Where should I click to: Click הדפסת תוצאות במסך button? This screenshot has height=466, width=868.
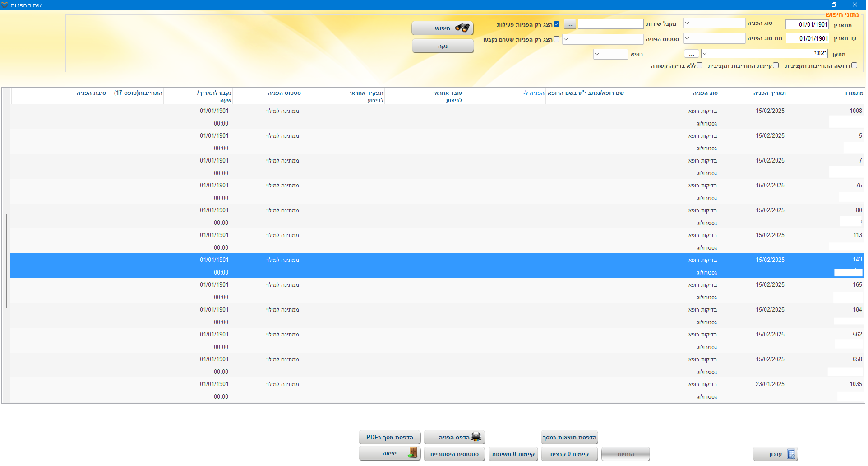(569, 438)
